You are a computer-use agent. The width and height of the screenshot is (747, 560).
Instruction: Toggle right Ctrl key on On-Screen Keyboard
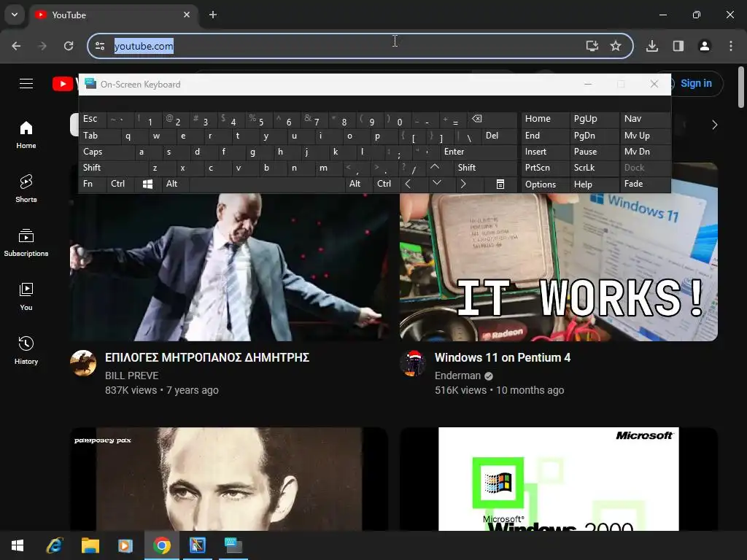[x=386, y=184]
